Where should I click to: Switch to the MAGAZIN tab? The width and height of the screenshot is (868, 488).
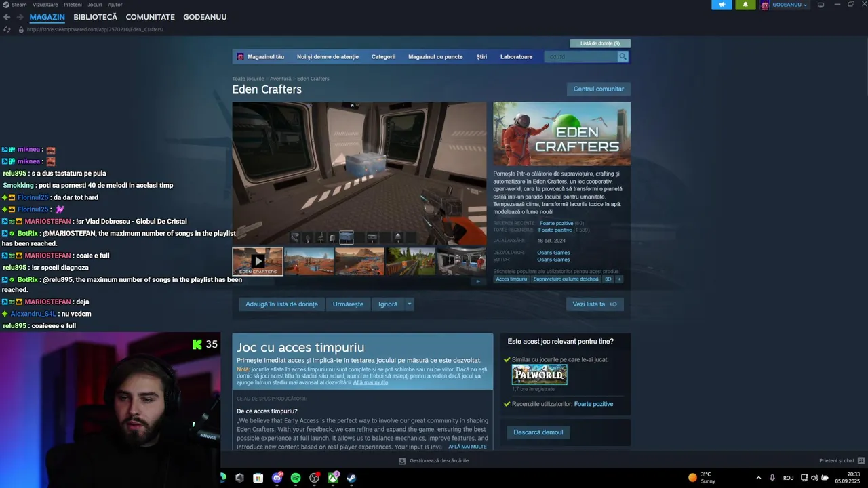[47, 17]
